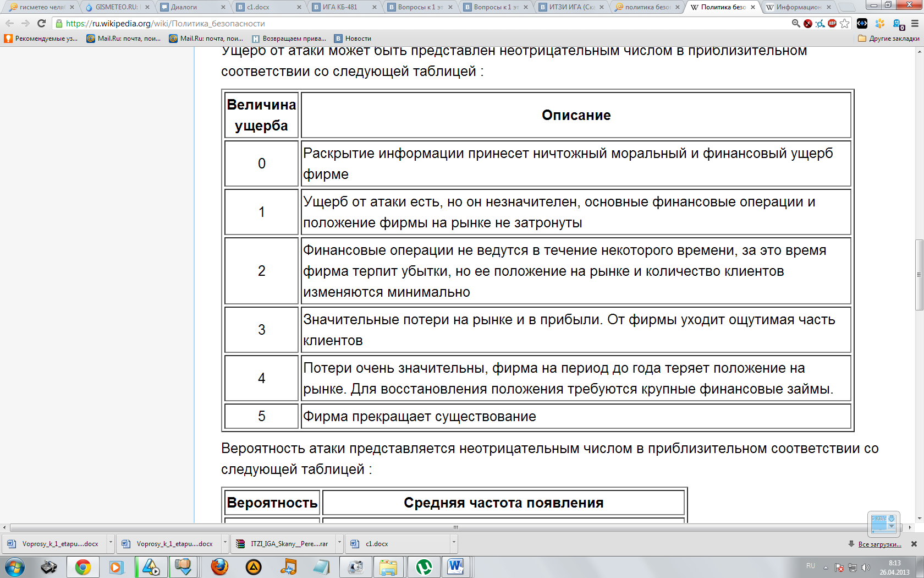The width and height of the screenshot is (924, 578).
Task: Open dropdown for ITZI_IGA_Skany rar download
Action: click(339, 543)
